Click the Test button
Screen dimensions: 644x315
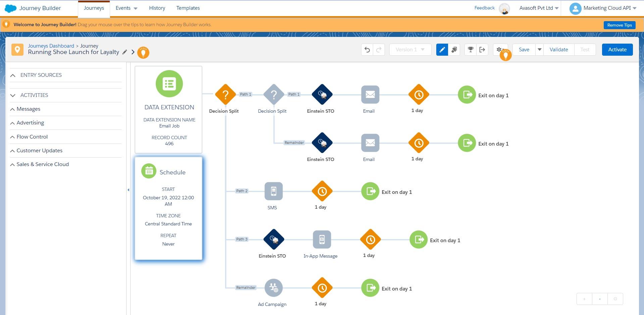point(585,50)
